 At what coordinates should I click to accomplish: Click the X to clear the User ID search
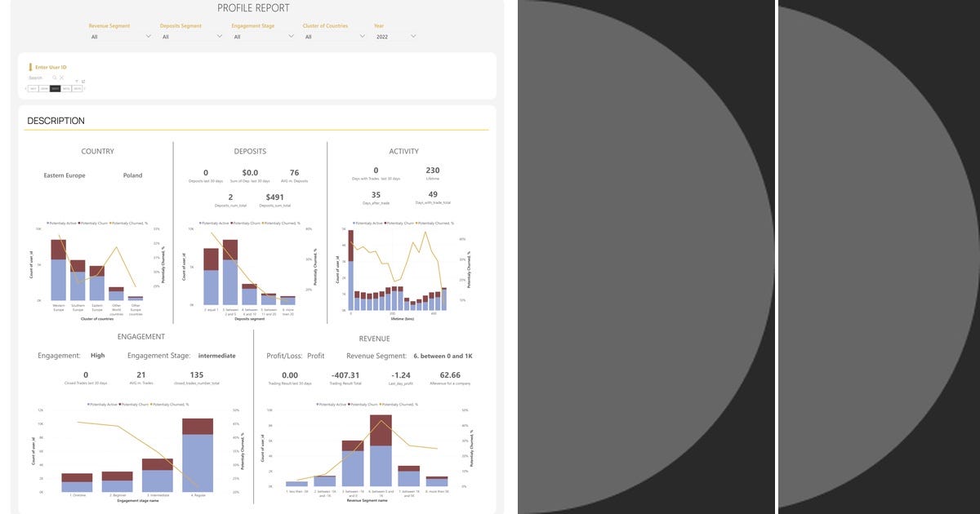point(61,78)
